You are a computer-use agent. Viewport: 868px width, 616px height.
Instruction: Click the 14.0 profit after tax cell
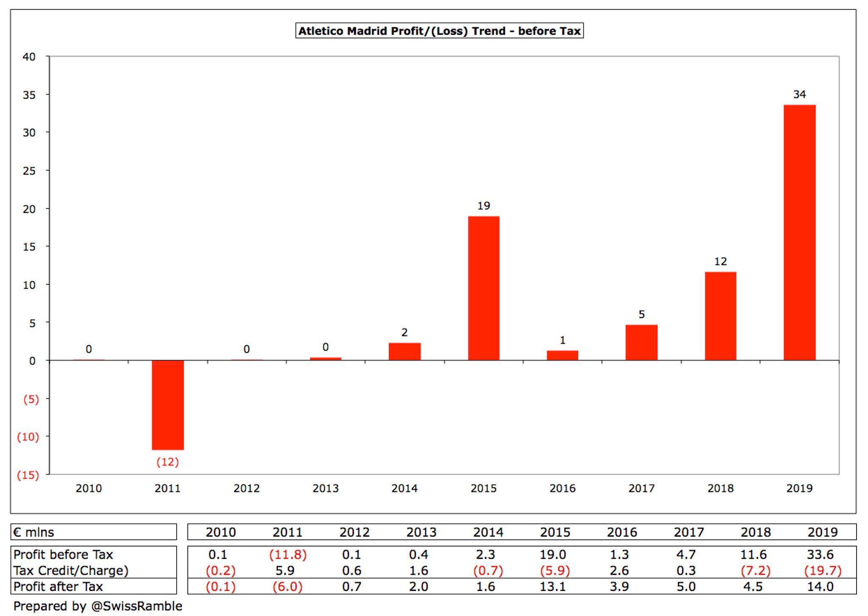[820, 587]
